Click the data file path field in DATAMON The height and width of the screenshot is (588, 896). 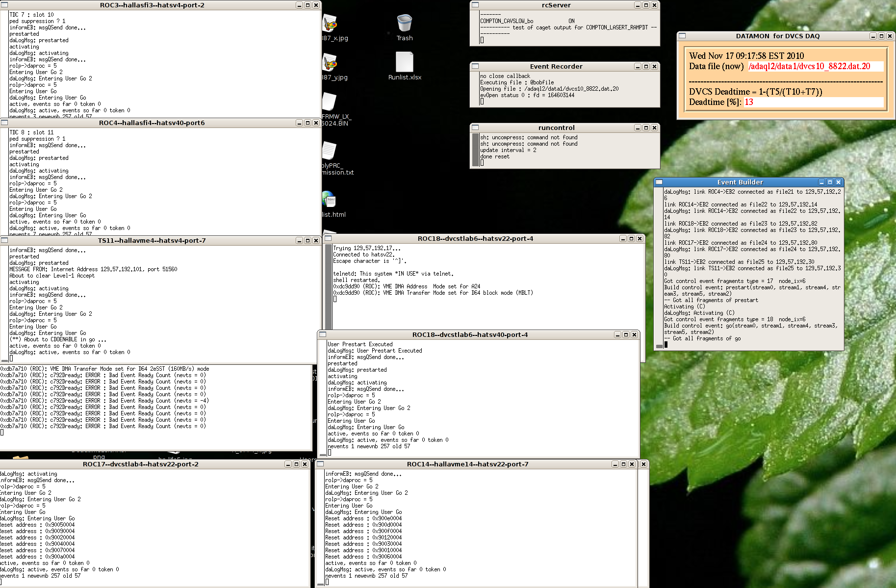[815, 66]
